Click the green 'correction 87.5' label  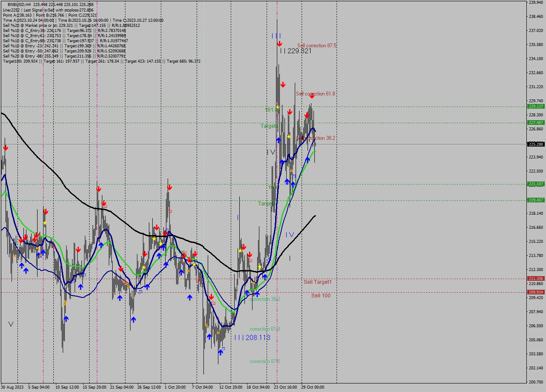click(265, 361)
